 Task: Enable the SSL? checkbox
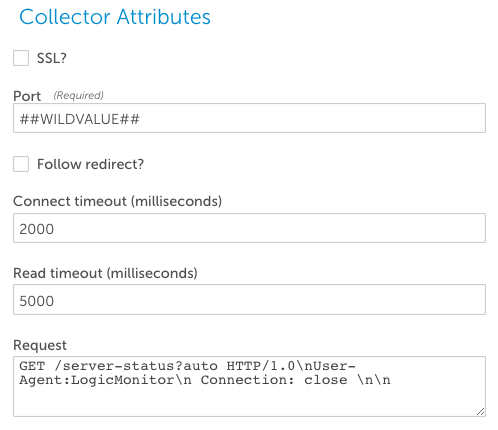click(x=21, y=58)
